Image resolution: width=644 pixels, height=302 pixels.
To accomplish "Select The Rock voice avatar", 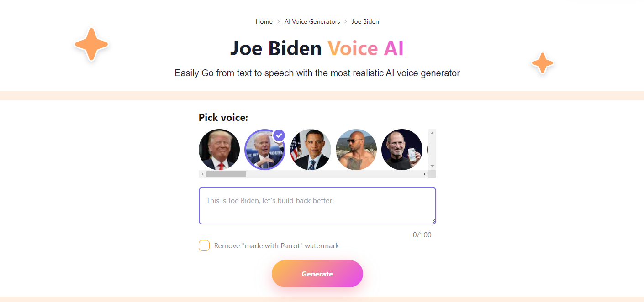I will pos(356,149).
